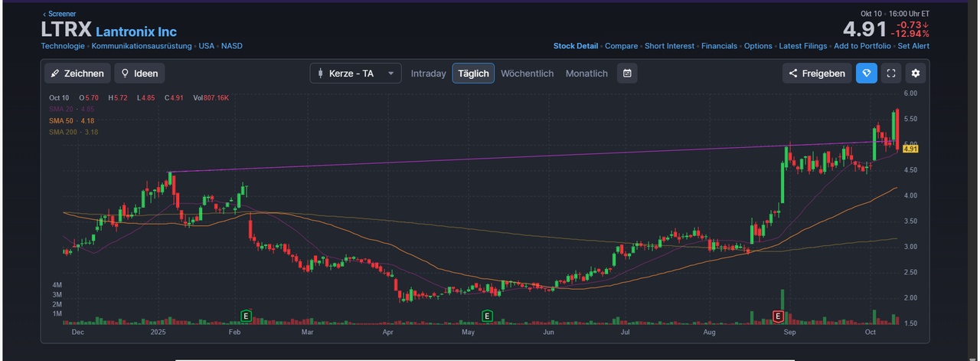Expand the Kerze - TA chart type dropdown
Screen dimensions: 980x361
click(x=355, y=74)
